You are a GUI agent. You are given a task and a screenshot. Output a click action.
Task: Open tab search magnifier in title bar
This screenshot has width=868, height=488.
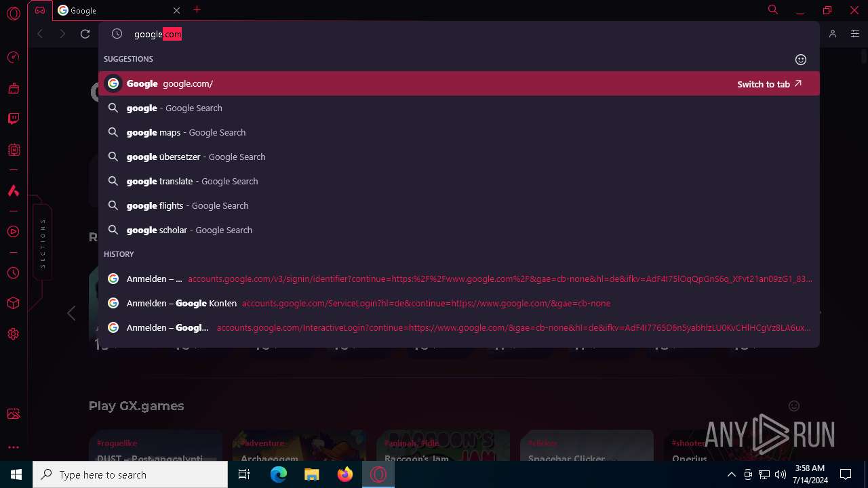coord(773,9)
